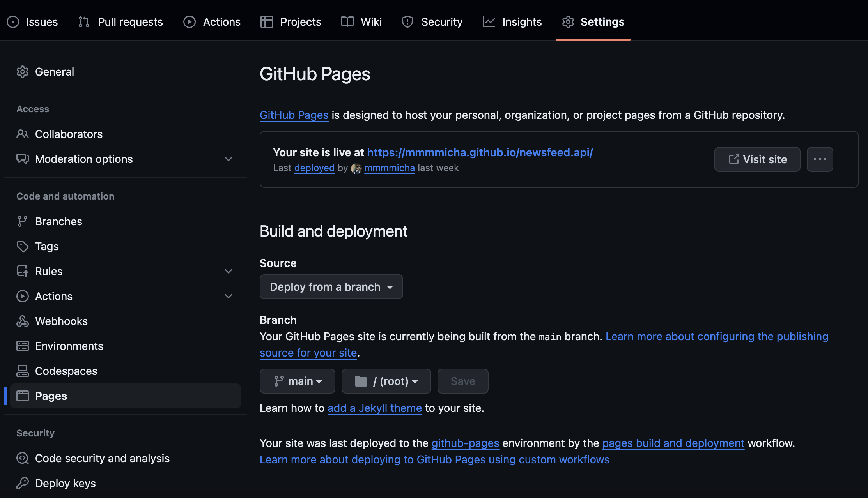The image size is (868, 498).
Task: Click the Webhooks icon
Action: [x=23, y=321]
